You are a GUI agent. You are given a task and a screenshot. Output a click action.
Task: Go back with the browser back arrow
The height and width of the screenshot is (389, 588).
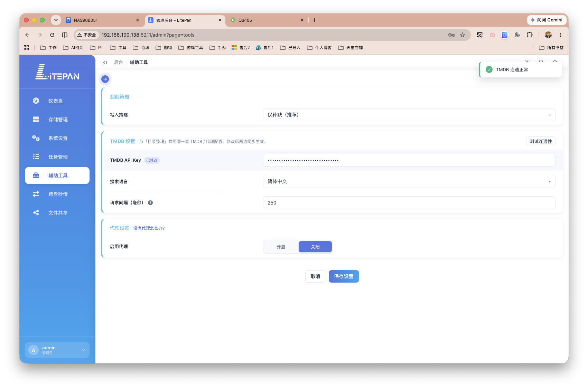[x=27, y=35]
